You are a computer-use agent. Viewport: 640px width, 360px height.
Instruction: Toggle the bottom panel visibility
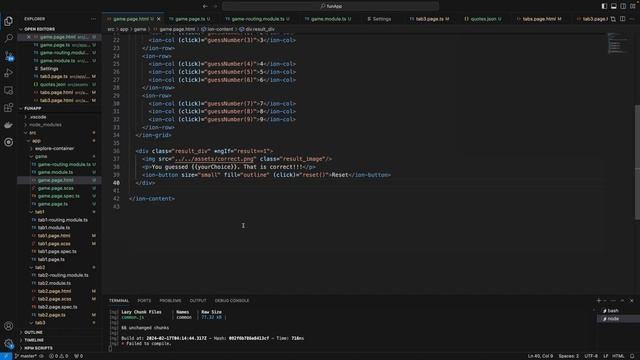tap(613, 6)
